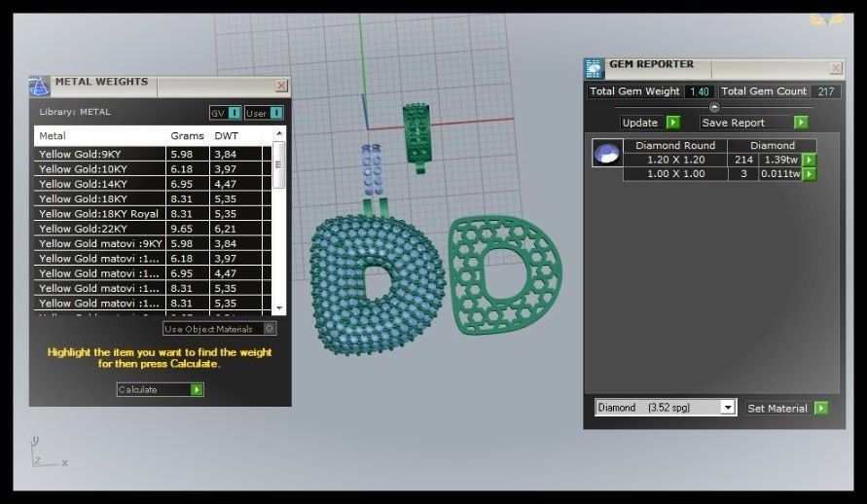Screen dimensions: 867x504
Task: Toggle the User library switch
Action: (276, 113)
